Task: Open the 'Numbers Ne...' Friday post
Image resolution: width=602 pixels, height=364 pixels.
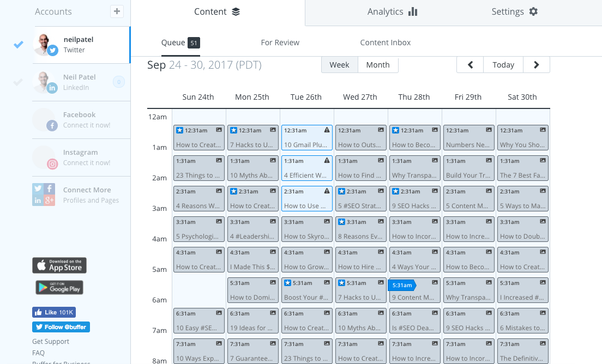Action: 468,138
